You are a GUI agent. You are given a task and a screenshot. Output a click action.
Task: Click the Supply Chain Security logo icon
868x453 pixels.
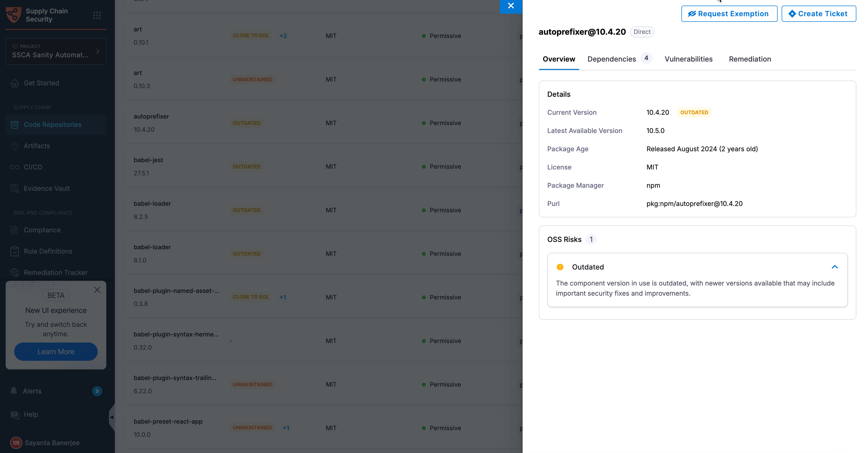pyautogui.click(x=13, y=15)
